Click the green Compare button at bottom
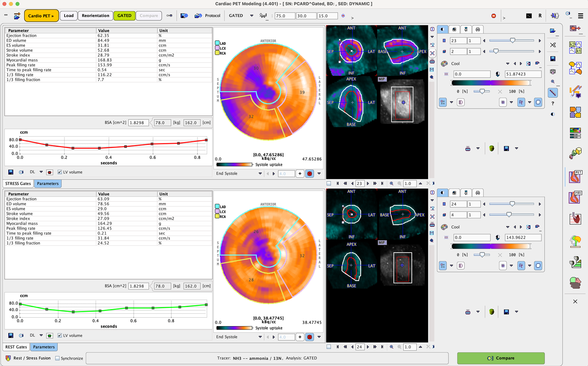The height and width of the screenshot is (366, 588). [x=501, y=358]
